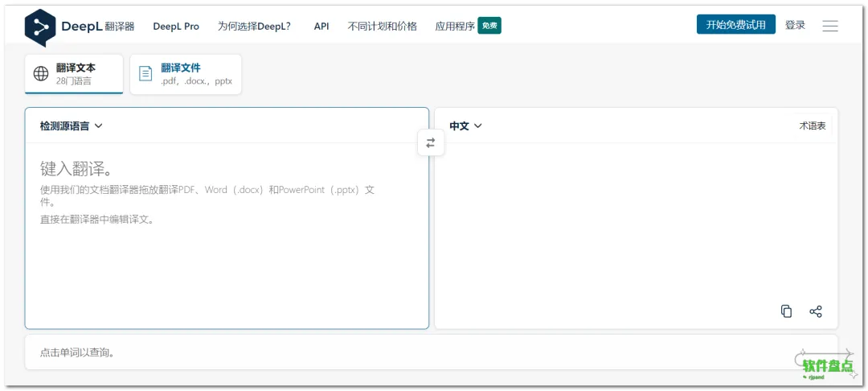The height and width of the screenshot is (391, 868).
Task: Swap source and target languages
Action: 431,143
